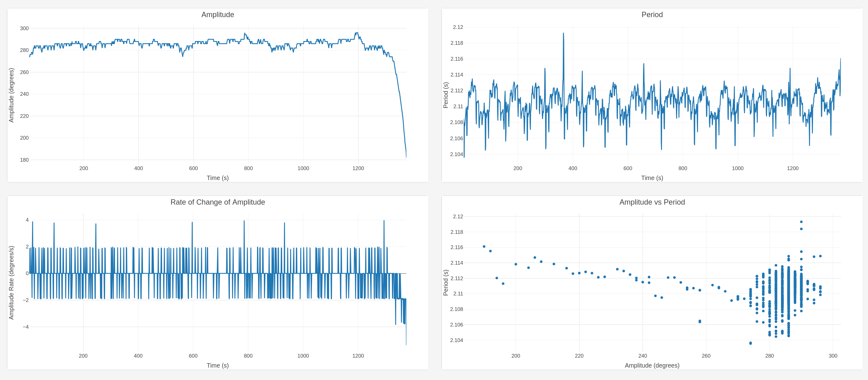Click the Amplitude (degrees) x-axis label on scatter plot
Image resolution: width=868 pixels, height=380 pixels.
click(x=652, y=365)
